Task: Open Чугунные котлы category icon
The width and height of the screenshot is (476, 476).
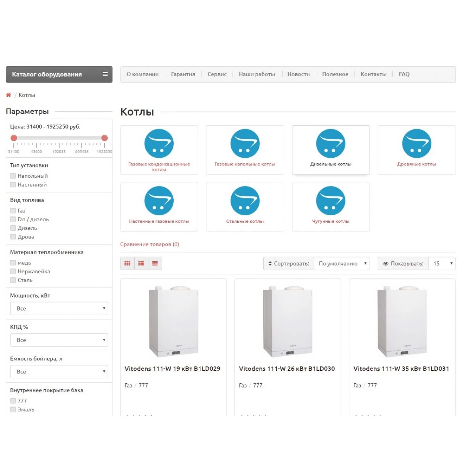Action: [331, 201]
